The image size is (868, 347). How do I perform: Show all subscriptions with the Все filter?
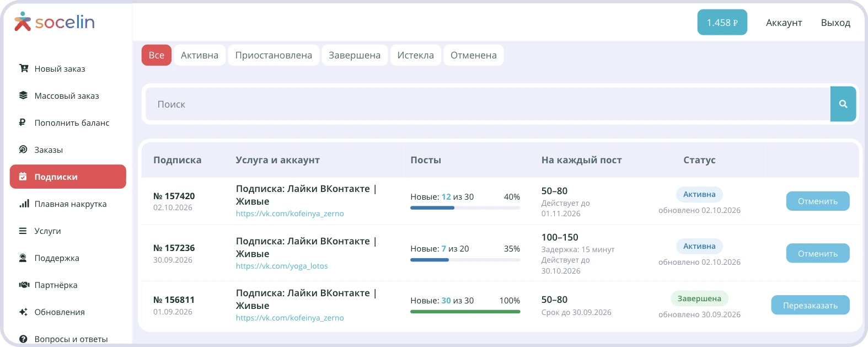[x=157, y=55]
